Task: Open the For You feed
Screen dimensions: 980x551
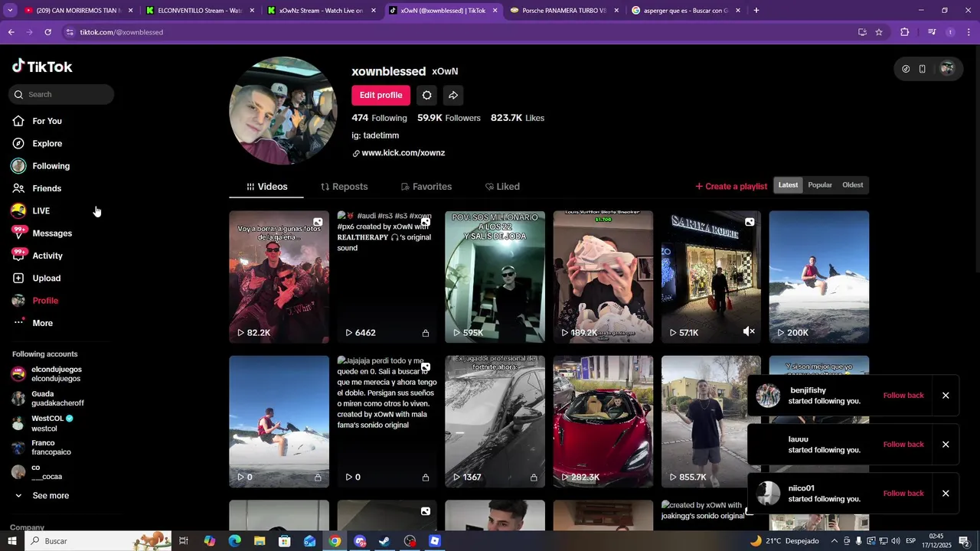Action: pyautogui.click(x=47, y=121)
